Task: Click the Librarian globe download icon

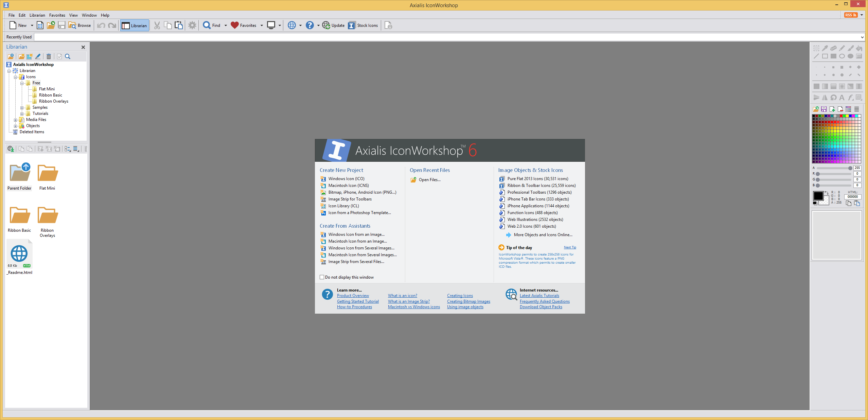Action: coord(11,149)
